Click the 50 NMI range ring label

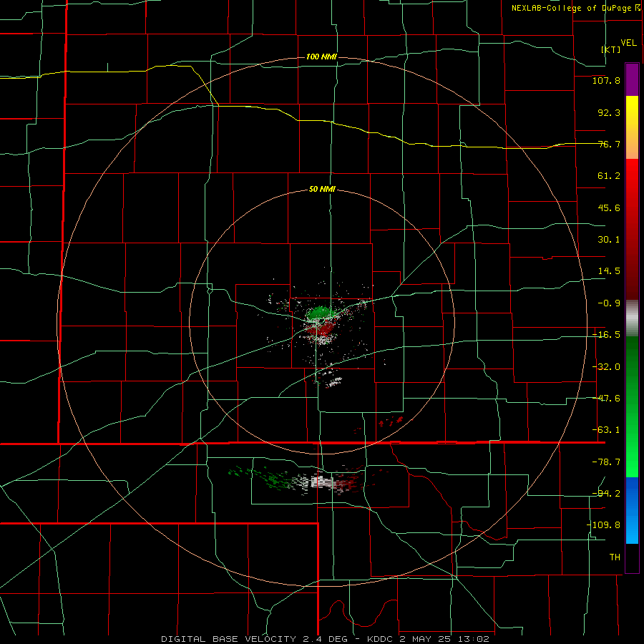(322, 190)
